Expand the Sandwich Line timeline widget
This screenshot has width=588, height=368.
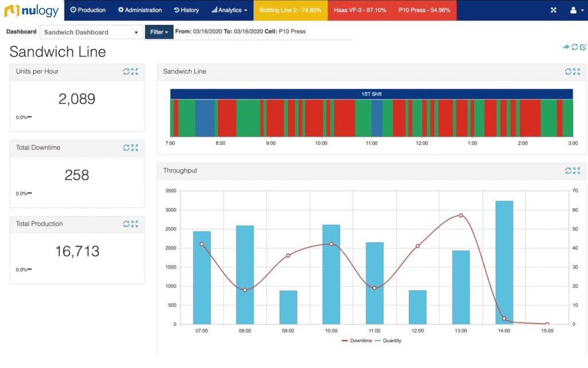(x=577, y=72)
